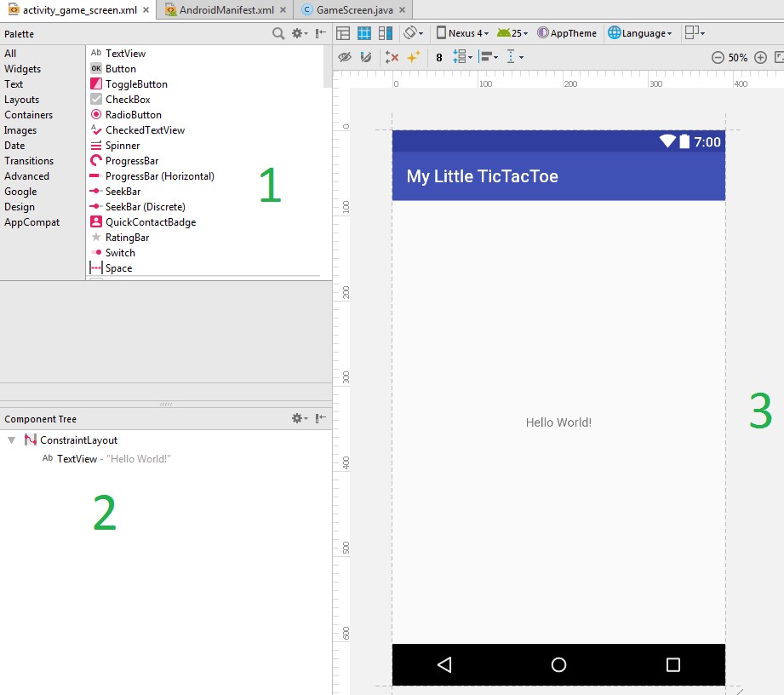Switch to the GameScreen.java tab

(x=352, y=9)
